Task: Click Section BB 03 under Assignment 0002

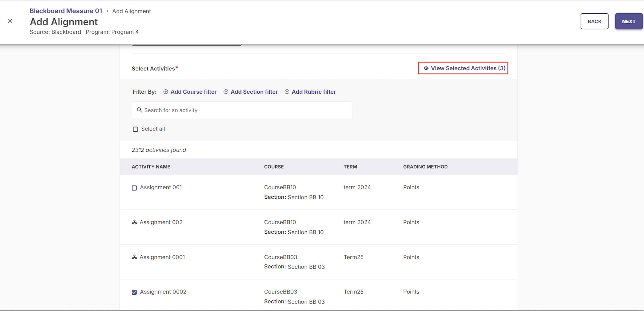Action: [x=306, y=302]
